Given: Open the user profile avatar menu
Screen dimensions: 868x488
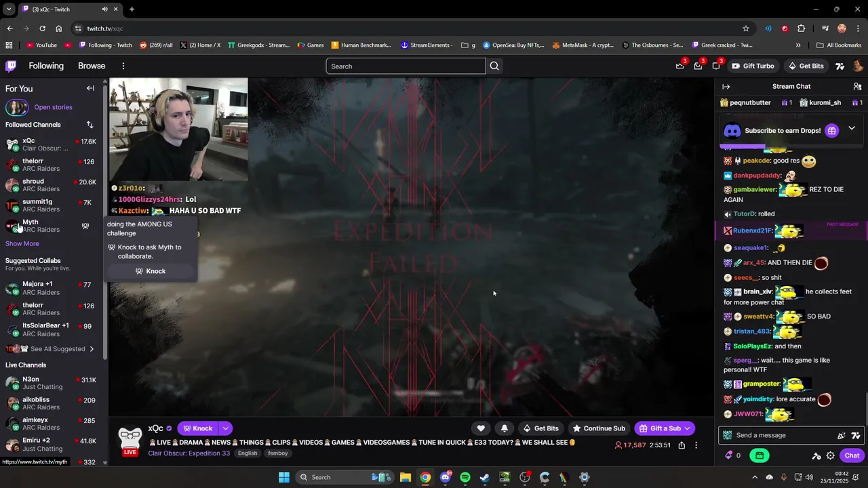Looking at the screenshot, I should pyautogui.click(x=857, y=66).
